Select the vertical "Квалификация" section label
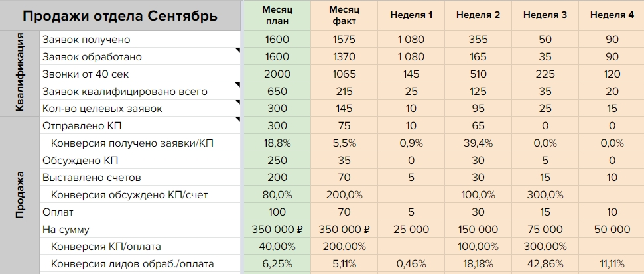Screen dimensions: 644x274 click(x=20, y=74)
